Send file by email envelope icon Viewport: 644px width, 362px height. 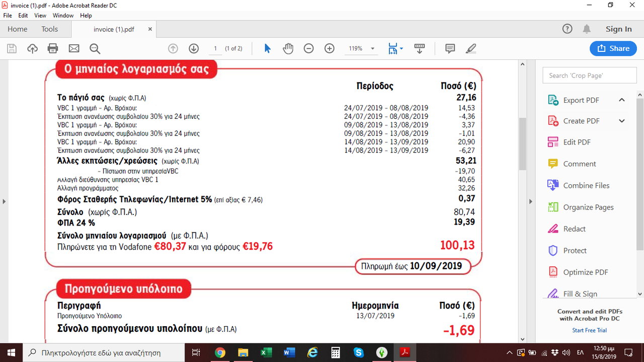[74, 48]
